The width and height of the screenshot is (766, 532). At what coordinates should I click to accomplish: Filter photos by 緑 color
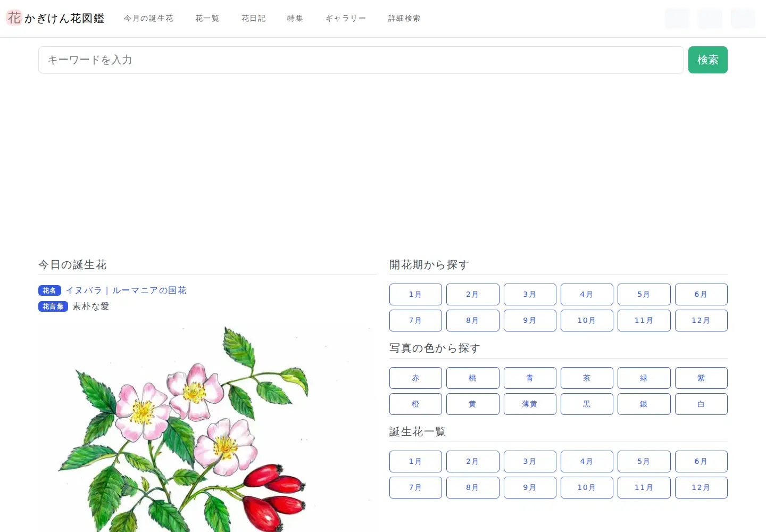[x=644, y=378]
